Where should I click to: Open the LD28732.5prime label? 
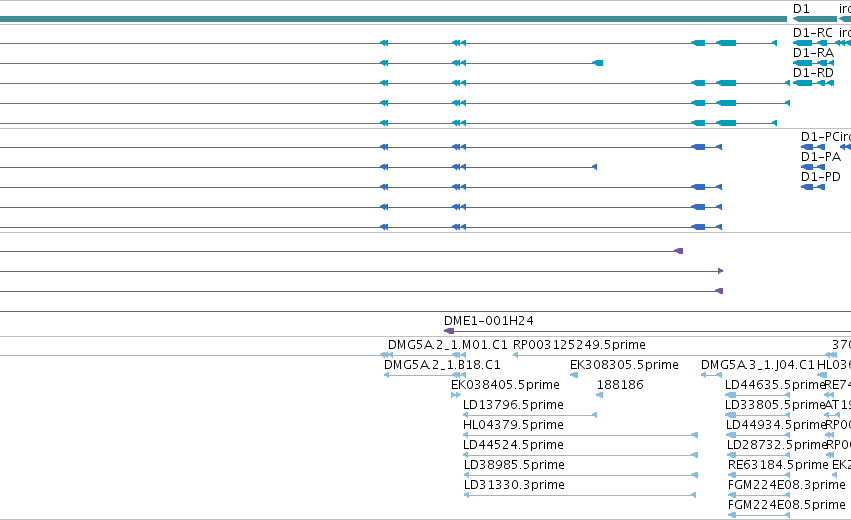tap(777, 445)
